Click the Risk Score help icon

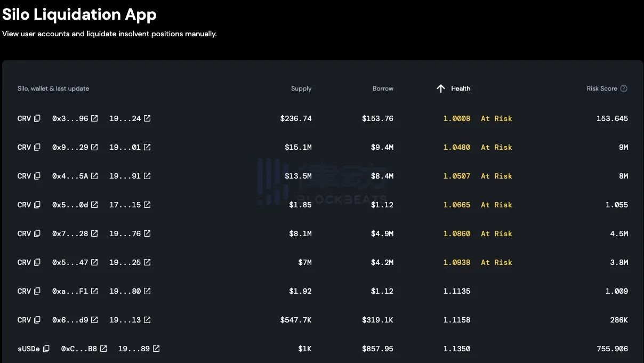pos(624,88)
